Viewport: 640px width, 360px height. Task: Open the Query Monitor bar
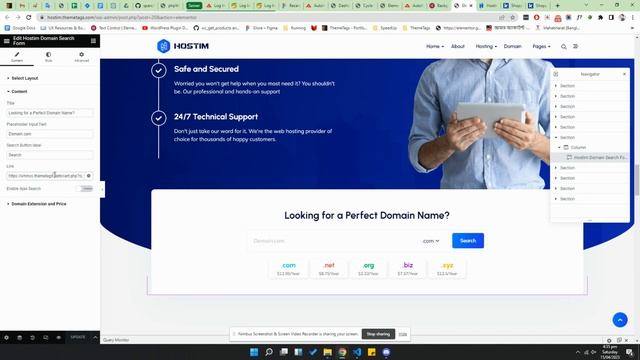[x=116, y=340]
